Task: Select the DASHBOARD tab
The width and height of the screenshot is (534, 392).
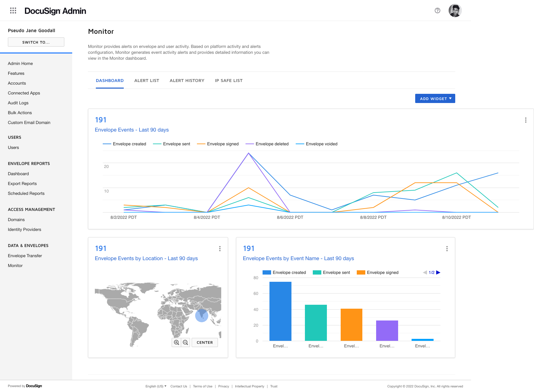Action: coord(110,81)
